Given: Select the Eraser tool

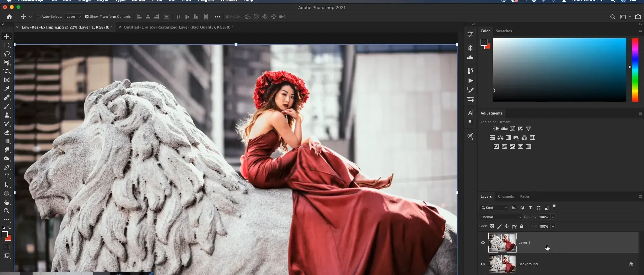Looking at the screenshot, I should click(x=7, y=132).
